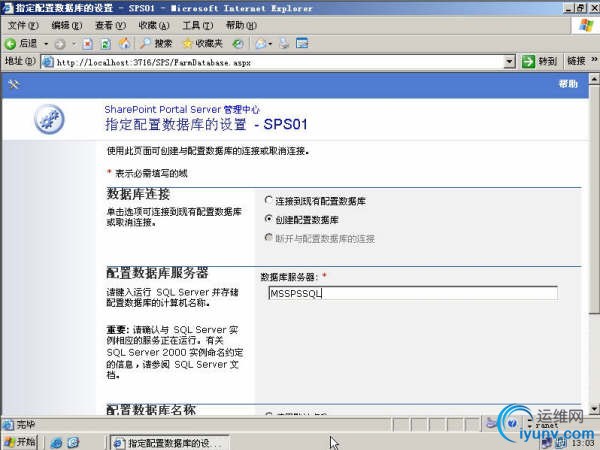
Task: Open the address bar dropdown arrow
Action: point(509,62)
